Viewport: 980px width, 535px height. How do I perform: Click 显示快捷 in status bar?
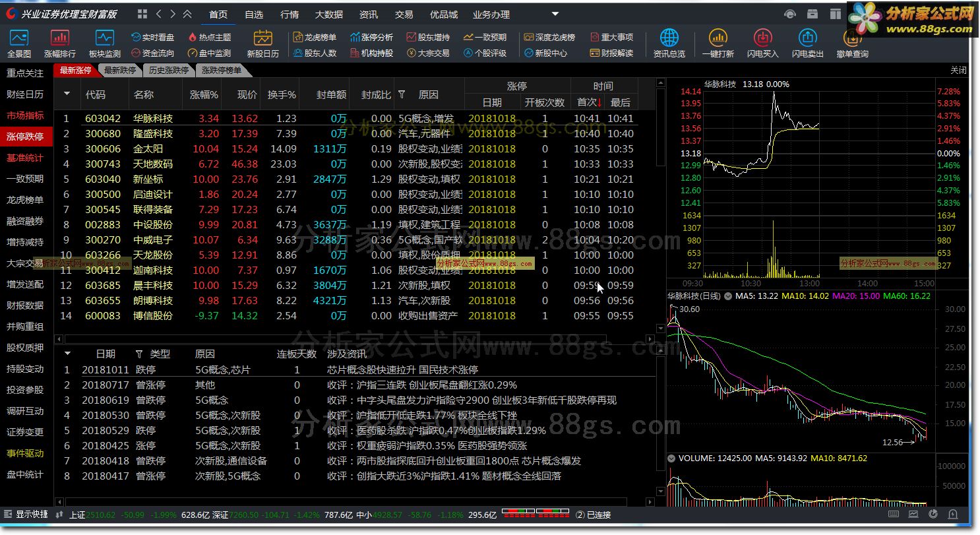(x=26, y=515)
